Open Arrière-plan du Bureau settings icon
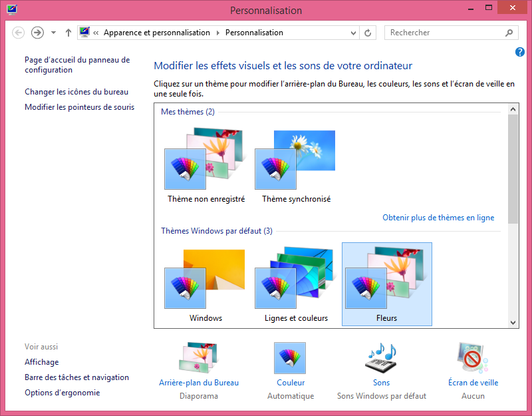Viewport: 532px width, 416px height. click(x=198, y=357)
